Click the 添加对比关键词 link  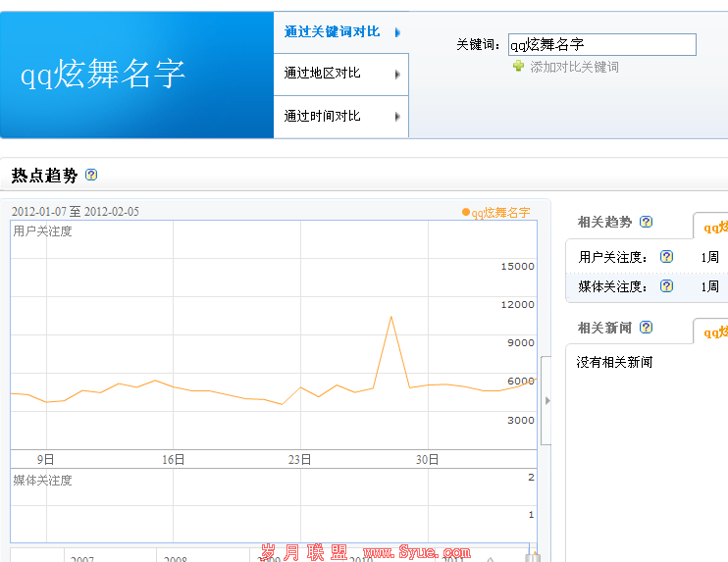pos(574,67)
